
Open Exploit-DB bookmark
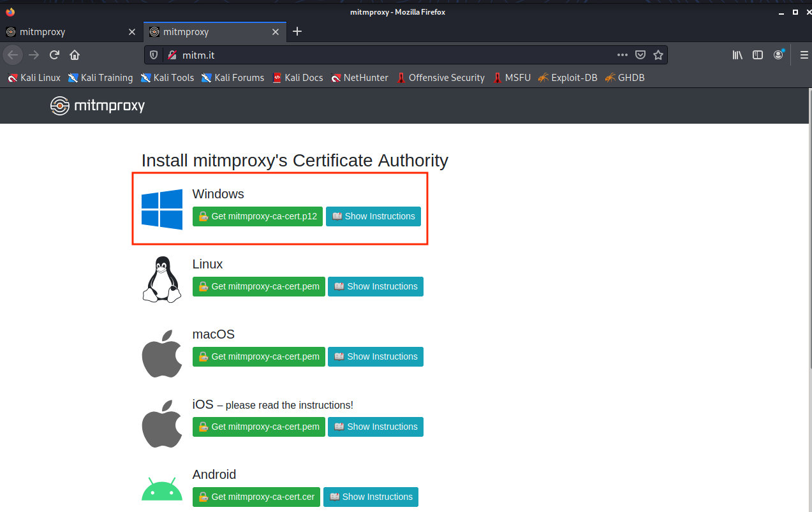tap(568, 78)
